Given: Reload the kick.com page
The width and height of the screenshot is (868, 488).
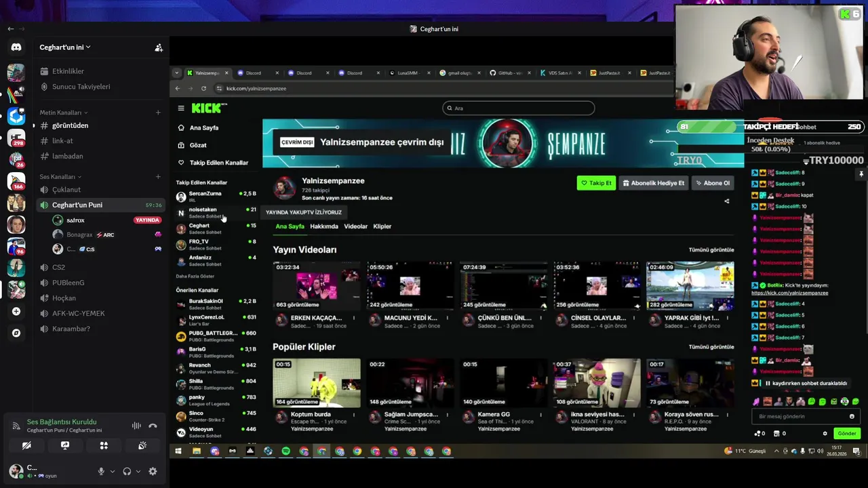Looking at the screenshot, I should pos(203,88).
